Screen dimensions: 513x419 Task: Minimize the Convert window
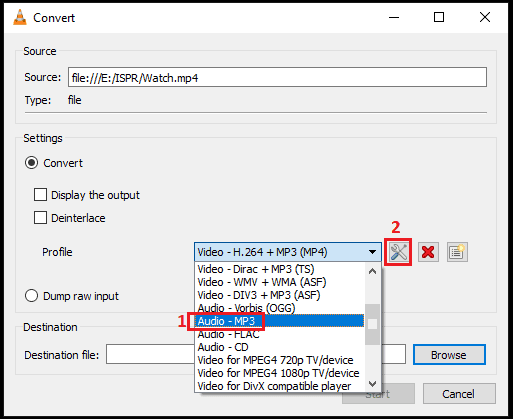click(x=394, y=17)
